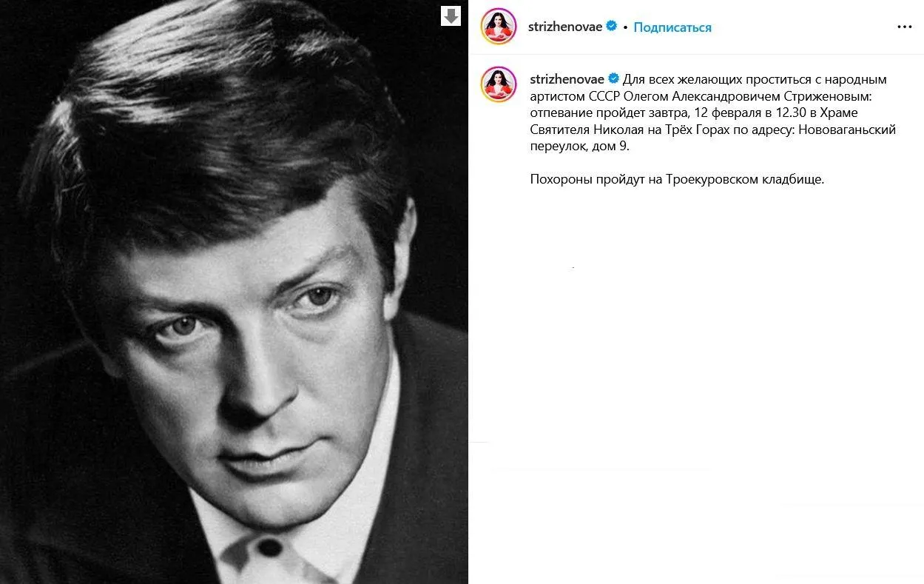Screen dimensions: 924x584
Task: Open the three-dot more options menu
Action: pyautogui.click(x=904, y=27)
